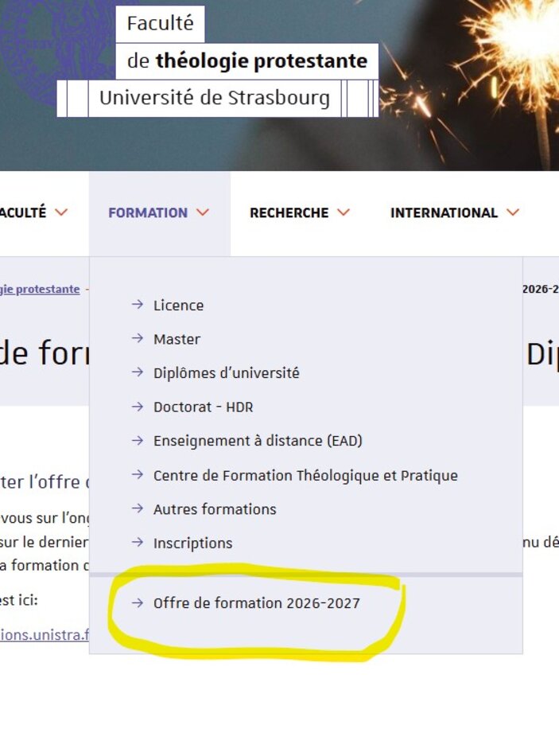Choose Centre de Formation Théologique et Pratique
This screenshot has width=559, height=756.
[x=305, y=475]
